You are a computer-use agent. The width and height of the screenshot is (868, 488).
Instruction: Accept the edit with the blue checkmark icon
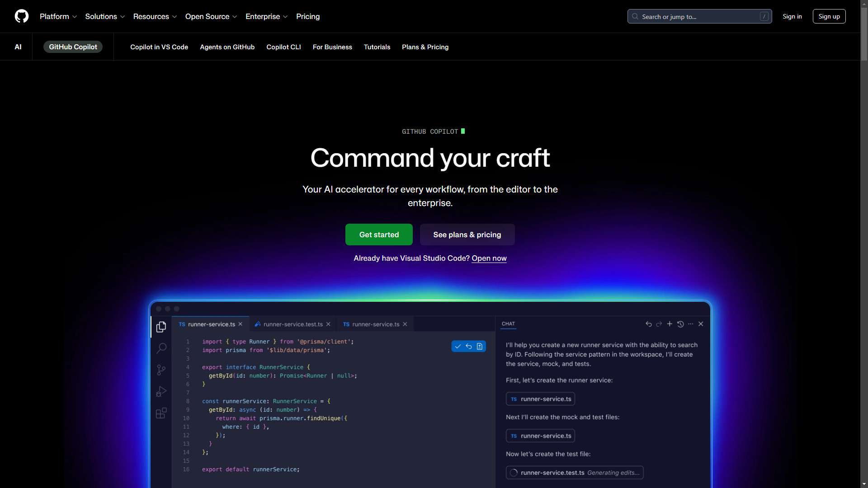pyautogui.click(x=458, y=347)
